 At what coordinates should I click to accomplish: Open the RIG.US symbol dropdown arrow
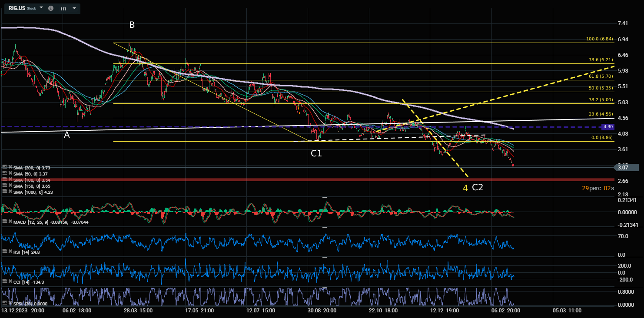(41, 8)
